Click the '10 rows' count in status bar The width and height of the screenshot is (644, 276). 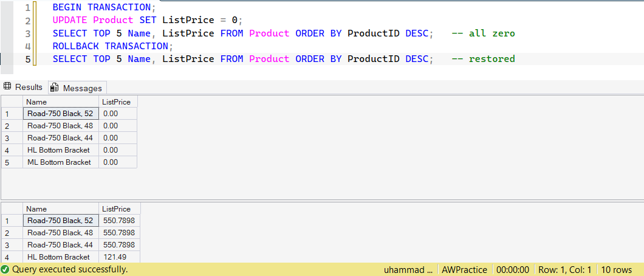click(617, 270)
